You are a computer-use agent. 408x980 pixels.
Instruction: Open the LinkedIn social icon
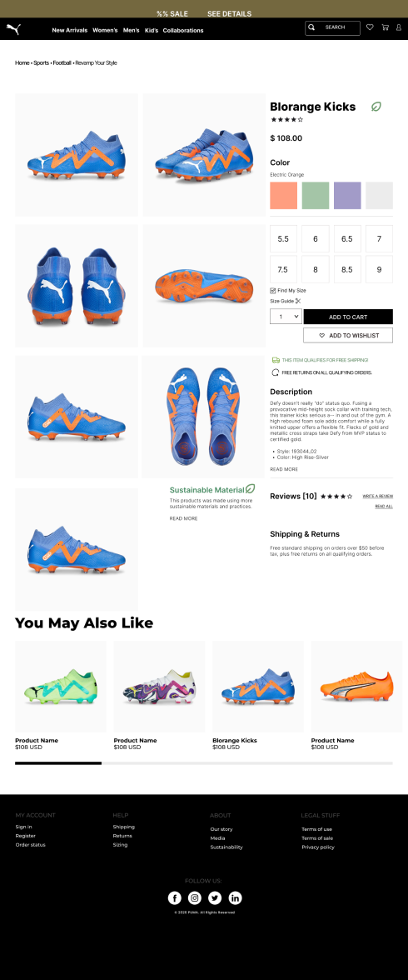[x=235, y=898]
